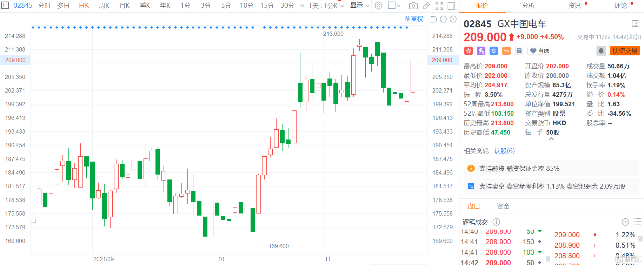Expand 1天:1分K dropdown
Screen dimensions: 644x265
[x=326, y=6]
